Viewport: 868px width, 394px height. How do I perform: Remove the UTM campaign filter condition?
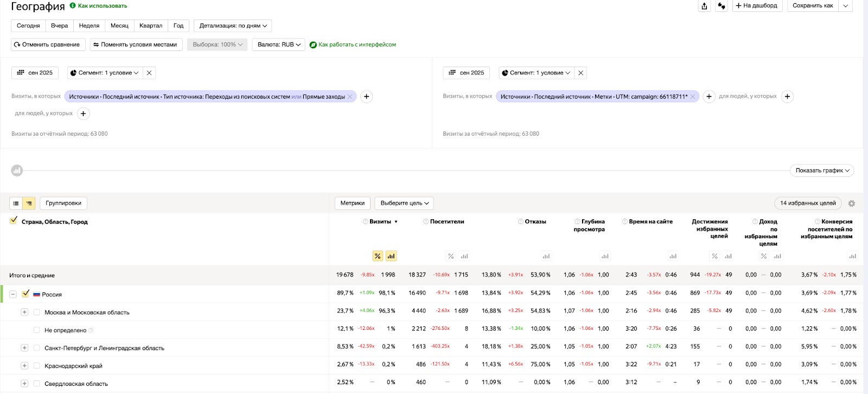(x=693, y=97)
